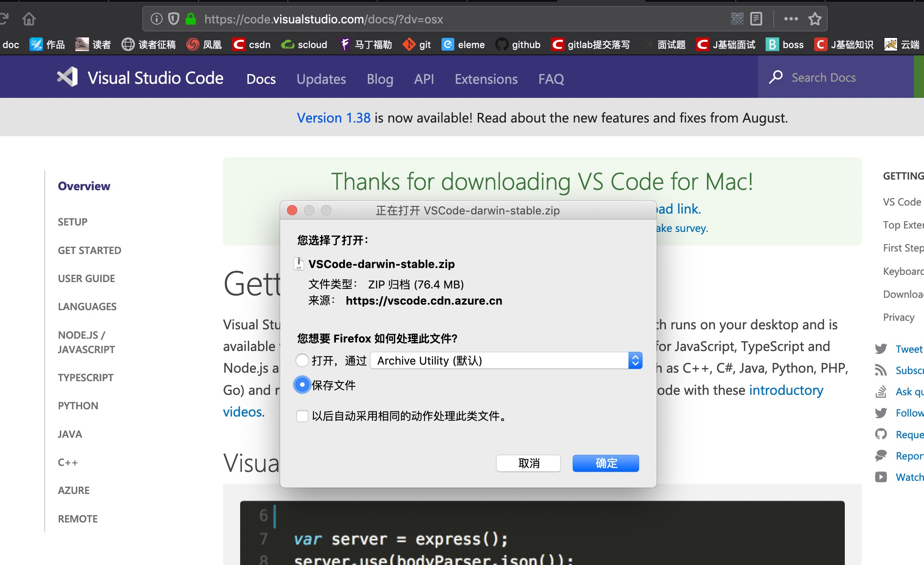Open the Extensions menu item
This screenshot has height=565, width=924.
tap(486, 79)
